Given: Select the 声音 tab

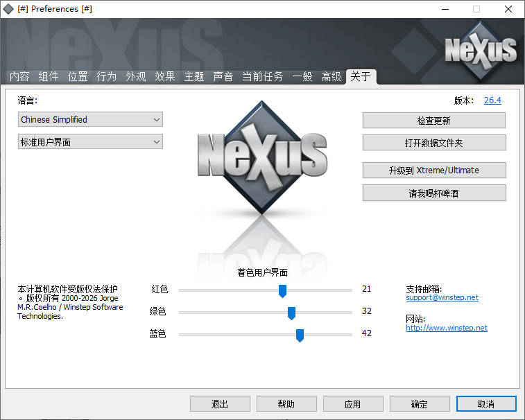Looking at the screenshot, I should 223,77.
